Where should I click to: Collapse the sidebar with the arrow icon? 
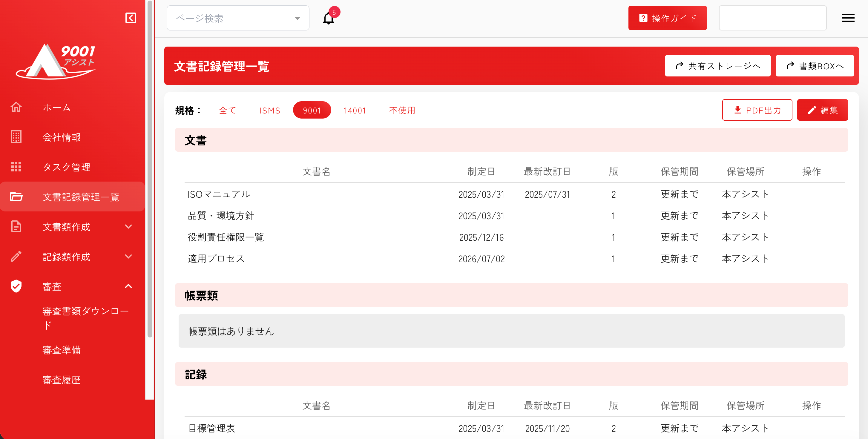[131, 18]
